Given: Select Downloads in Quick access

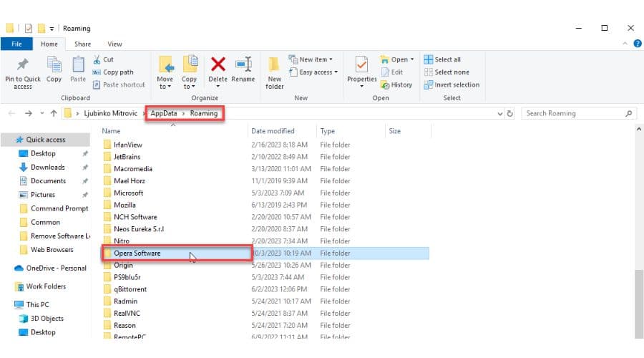Looking at the screenshot, I should (x=48, y=168).
